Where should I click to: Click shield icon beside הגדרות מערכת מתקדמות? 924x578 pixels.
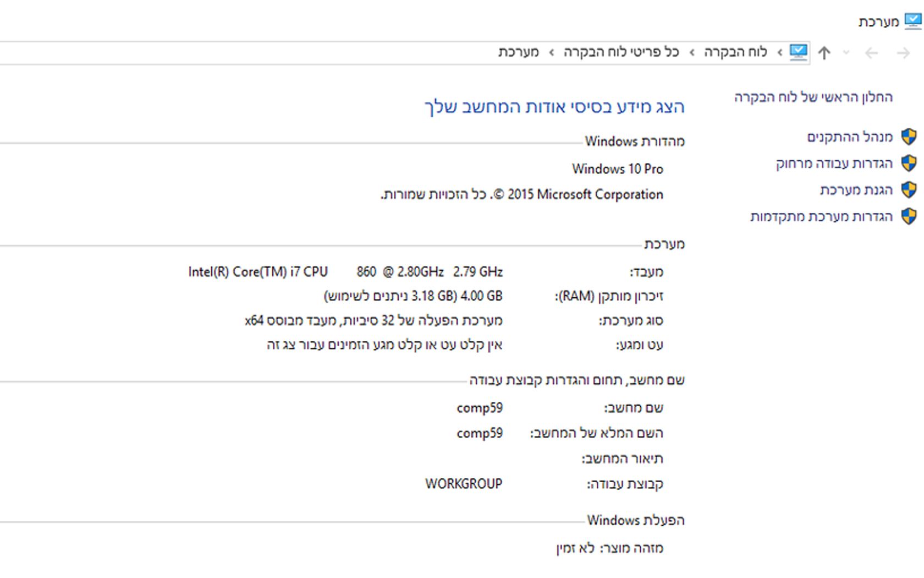pos(909,216)
